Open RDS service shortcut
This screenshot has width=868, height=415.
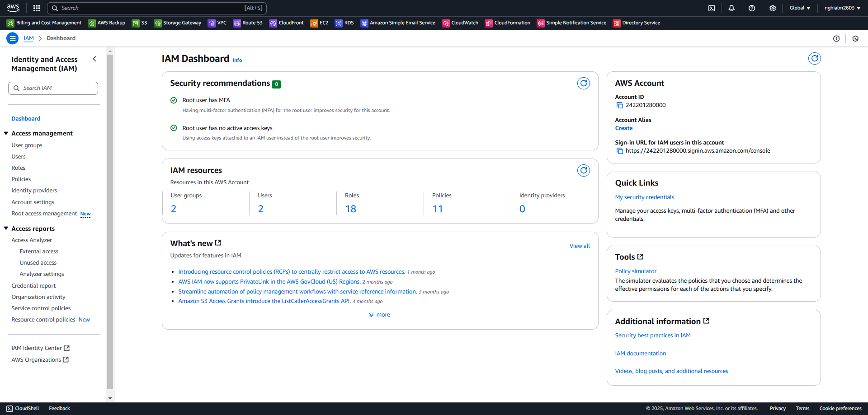[344, 23]
